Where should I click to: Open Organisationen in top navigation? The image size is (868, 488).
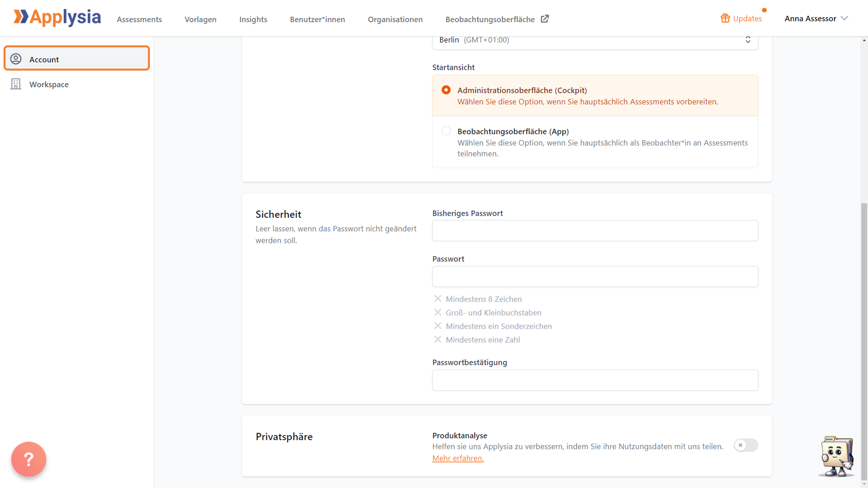click(x=395, y=19)
